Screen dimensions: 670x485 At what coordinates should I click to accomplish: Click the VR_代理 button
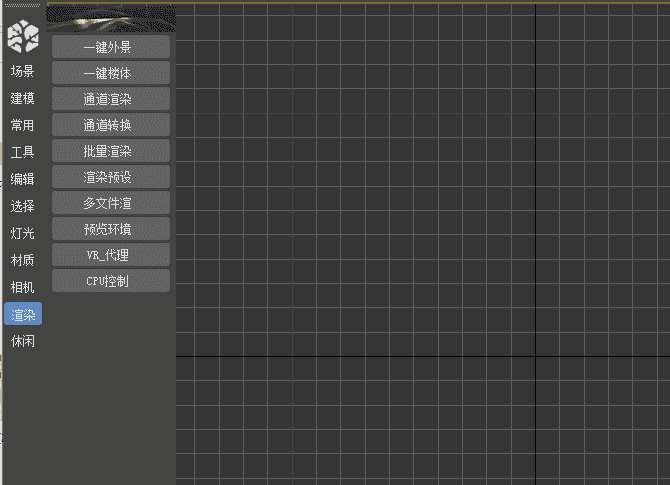[111, 255]
